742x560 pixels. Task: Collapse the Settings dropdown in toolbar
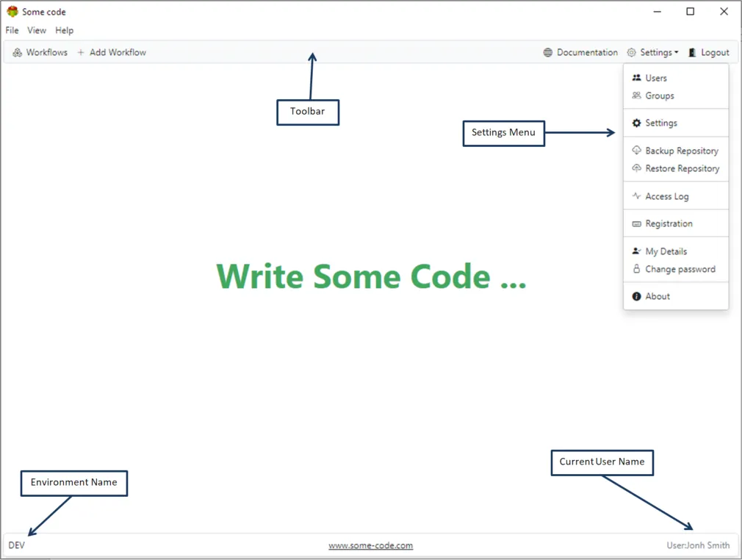[x=652, y=52]
